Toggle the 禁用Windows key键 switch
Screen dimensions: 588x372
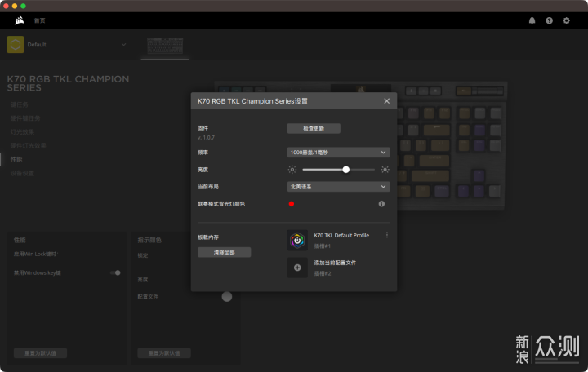tap(115, 272)
